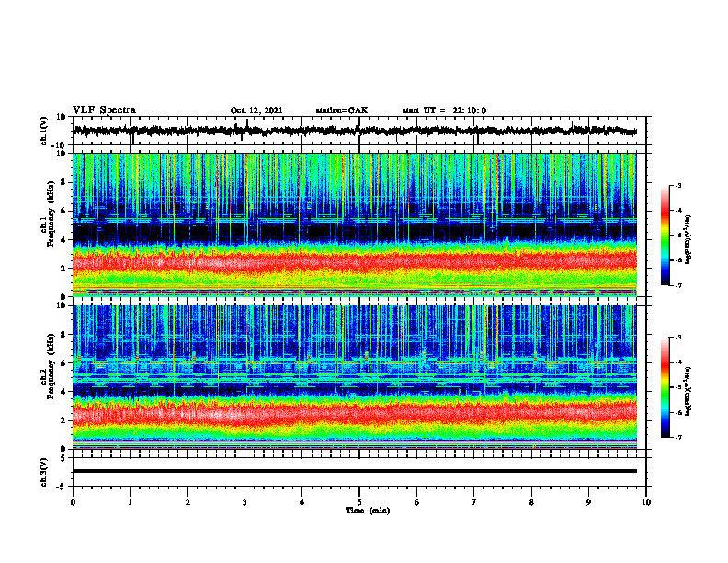Select the "start UT = 22:10:0" text
728x563 pixels.
tap(444, 110)
